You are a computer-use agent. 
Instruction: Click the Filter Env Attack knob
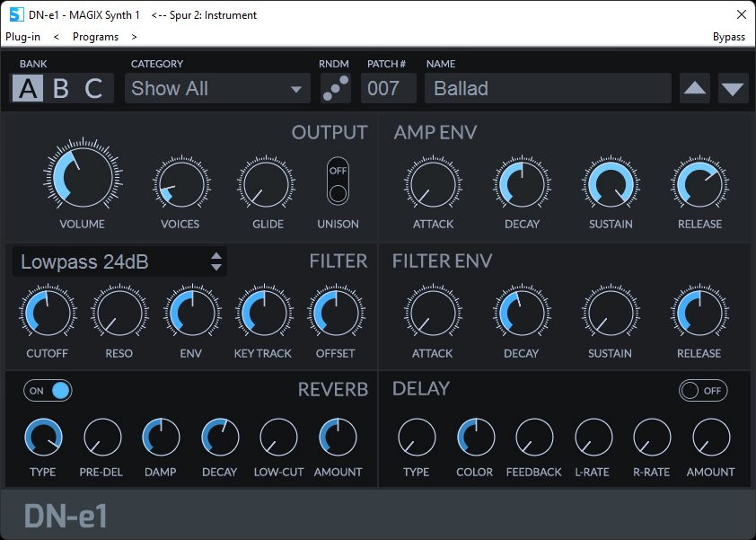(x=433, y=313)
